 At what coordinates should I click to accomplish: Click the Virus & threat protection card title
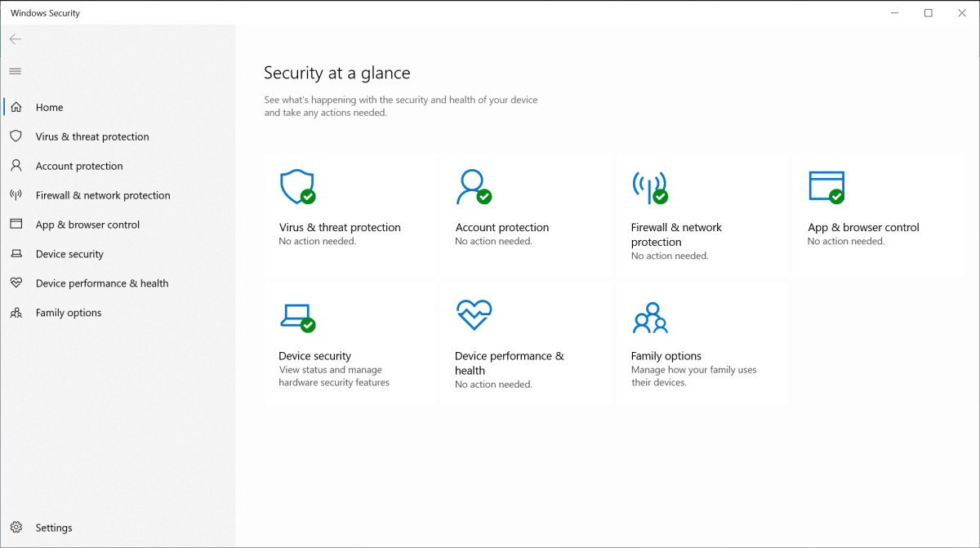coord(340,228)
